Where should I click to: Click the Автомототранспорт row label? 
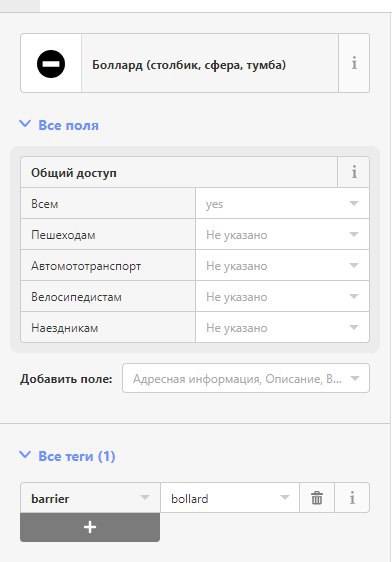[86, 266]
